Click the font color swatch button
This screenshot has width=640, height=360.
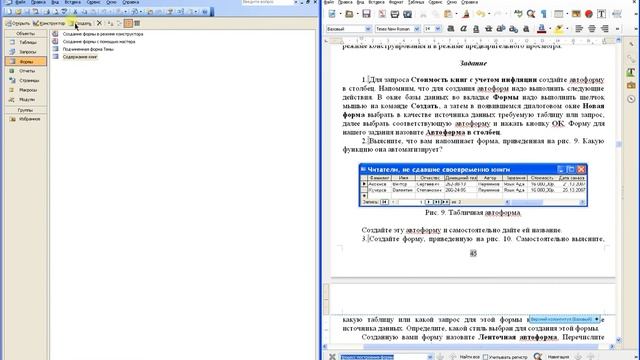[542, 29]
